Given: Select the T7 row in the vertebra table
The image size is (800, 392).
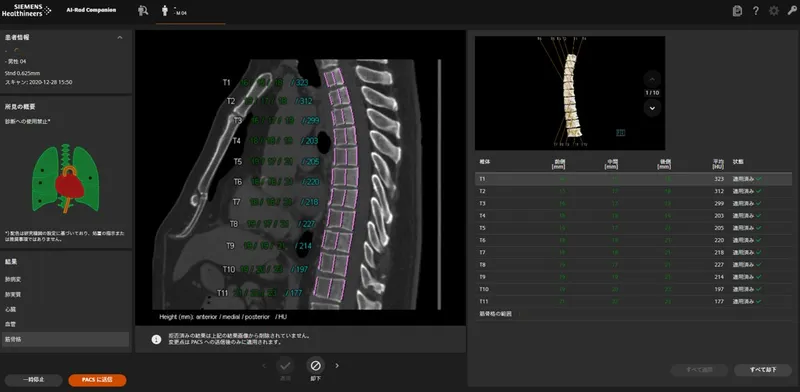Looking at the screenshot, I should click(x=633, y=253).
